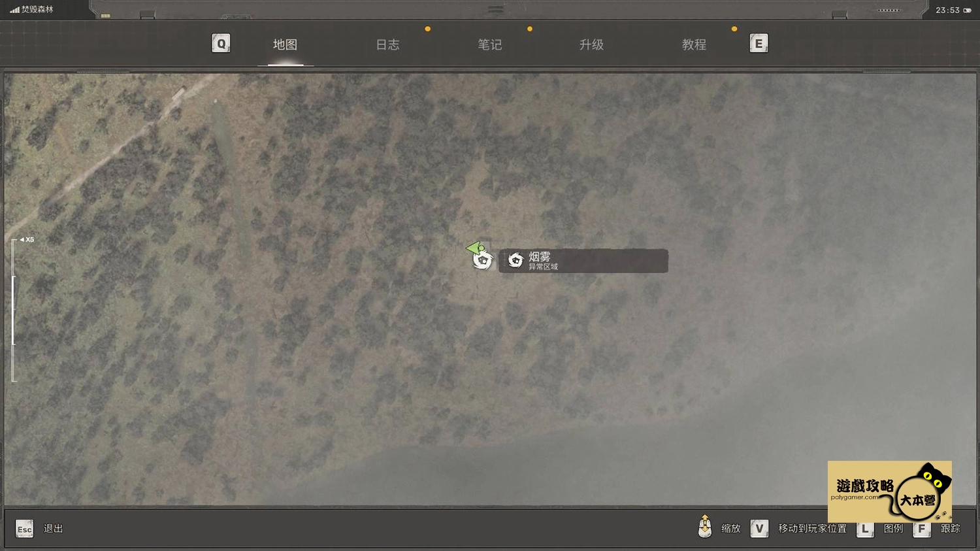Click the Q key previous-tab icon

click(x=221, y=44)
